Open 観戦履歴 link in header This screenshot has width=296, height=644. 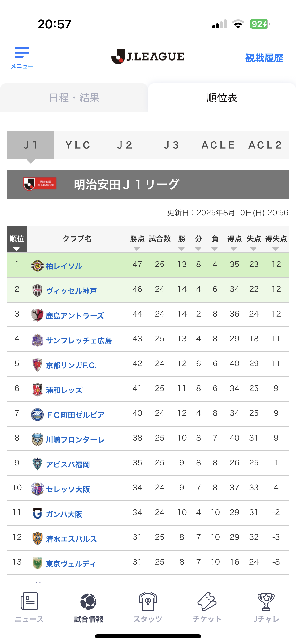(264, 58)
